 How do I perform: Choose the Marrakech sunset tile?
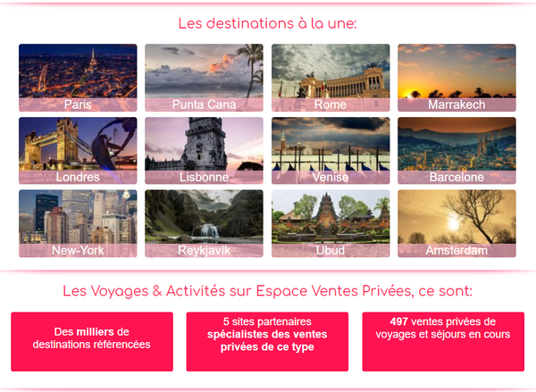pos(456,78)
